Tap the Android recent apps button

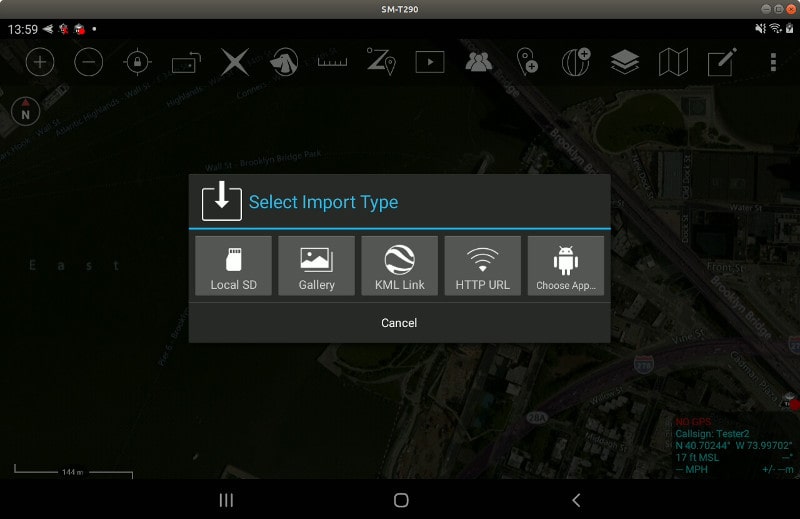[226, 500]
